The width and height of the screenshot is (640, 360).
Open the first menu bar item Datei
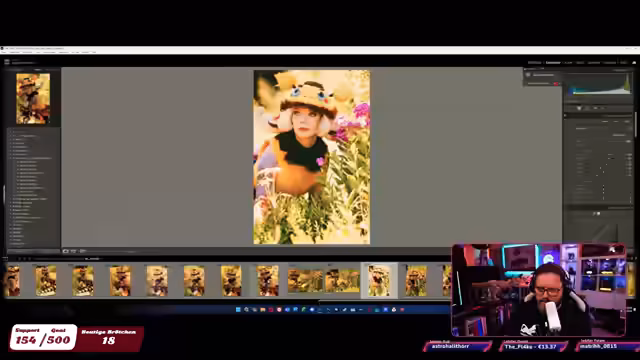click(4, 52)
